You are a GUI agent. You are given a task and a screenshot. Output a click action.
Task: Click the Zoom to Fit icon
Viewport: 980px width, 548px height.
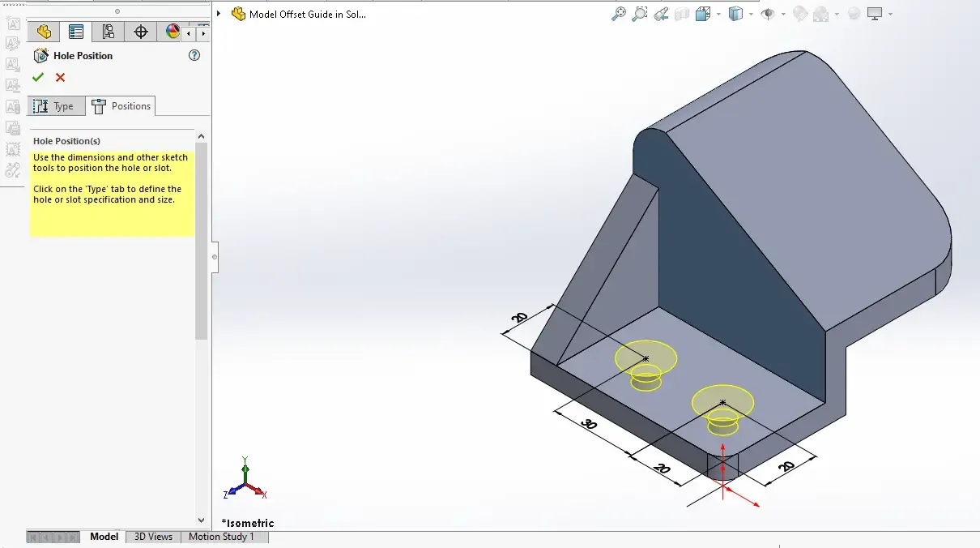619,14
